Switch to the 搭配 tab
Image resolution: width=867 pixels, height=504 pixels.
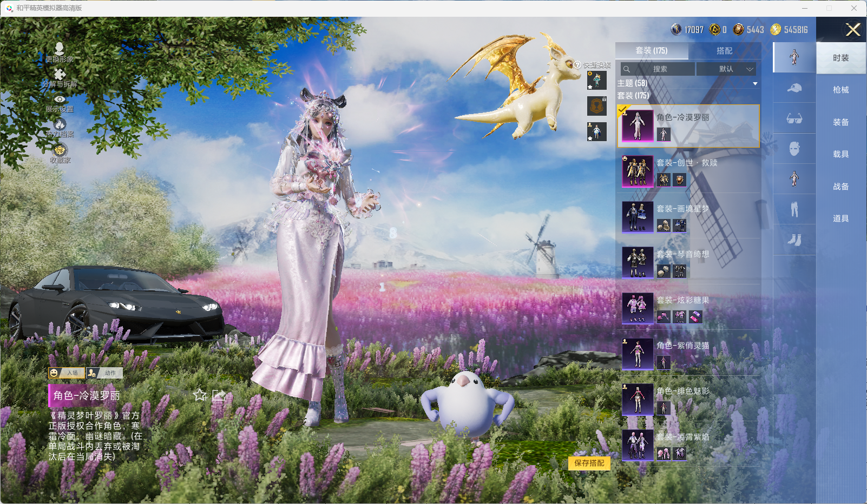pyautogui.click(x=724, y=51)
